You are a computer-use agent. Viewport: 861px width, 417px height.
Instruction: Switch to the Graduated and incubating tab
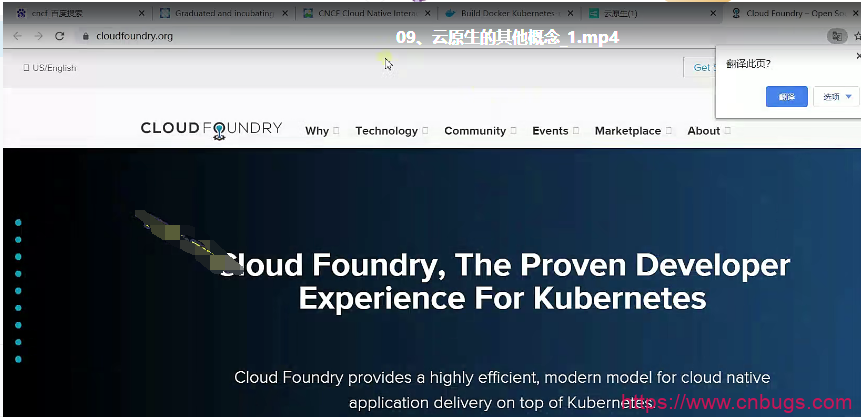224,14
